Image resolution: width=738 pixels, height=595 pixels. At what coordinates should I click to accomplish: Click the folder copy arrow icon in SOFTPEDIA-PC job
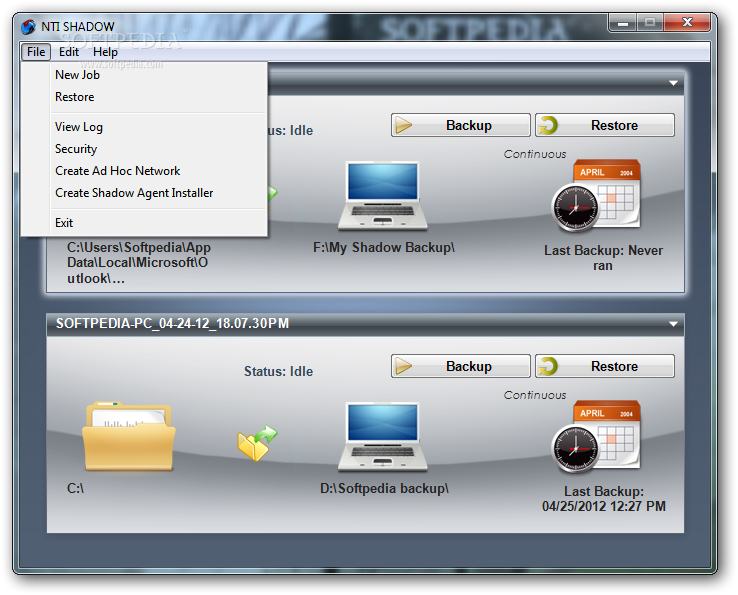pos(257,443)
